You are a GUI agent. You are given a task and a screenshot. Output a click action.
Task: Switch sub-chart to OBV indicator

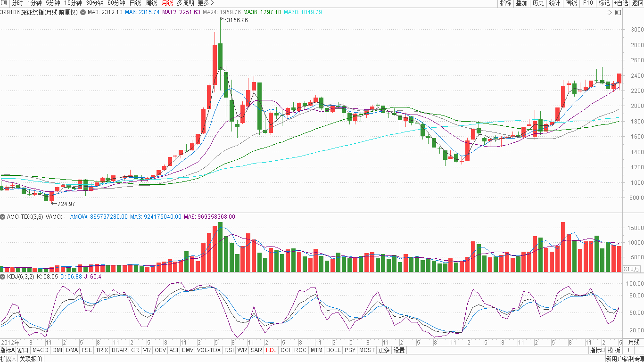[160, 350]
